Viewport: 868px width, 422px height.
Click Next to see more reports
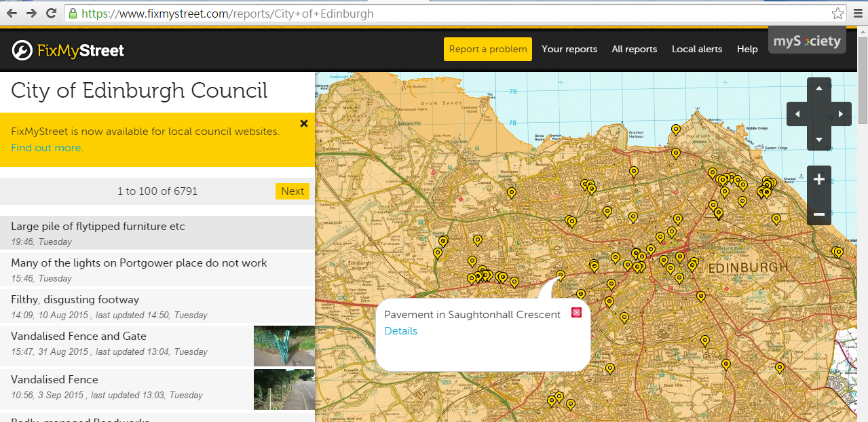coord(292,191)
